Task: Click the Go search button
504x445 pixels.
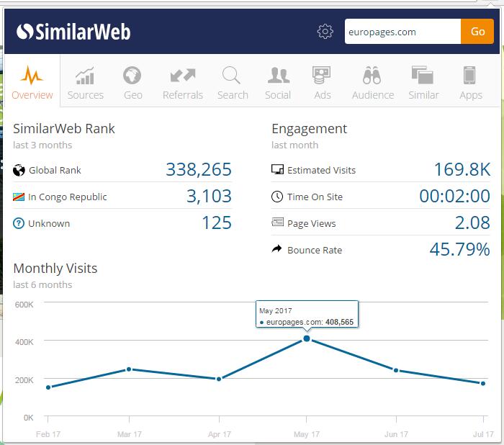Action: pyautogui.click(x=477, y=32)
